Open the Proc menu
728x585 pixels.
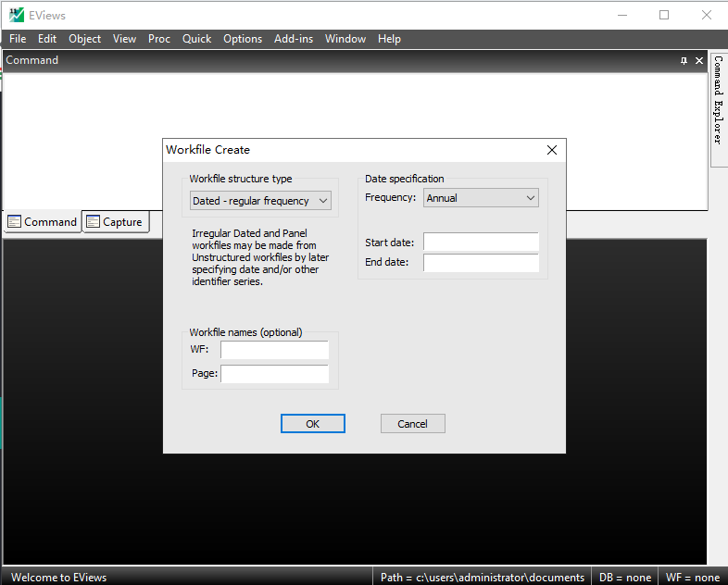point(159,39)
